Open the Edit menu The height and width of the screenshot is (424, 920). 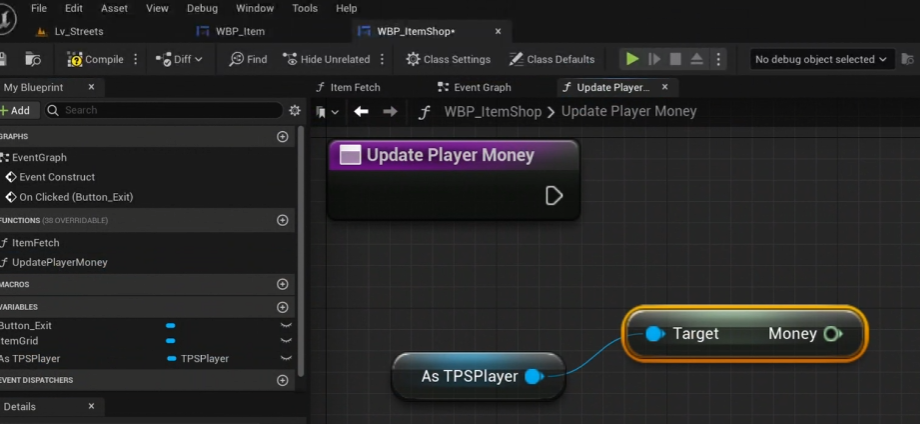coord(74,8)
